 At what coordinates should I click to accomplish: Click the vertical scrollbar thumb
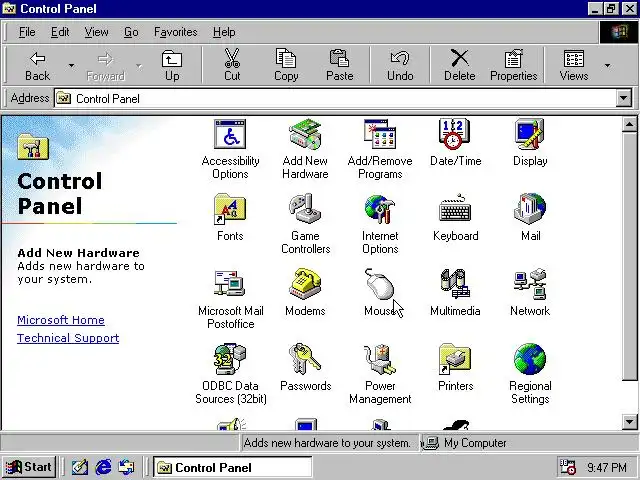[629, 256]
